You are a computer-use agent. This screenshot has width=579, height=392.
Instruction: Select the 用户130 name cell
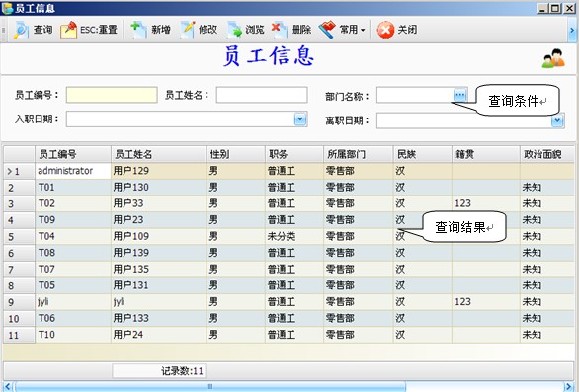click(158, 188)
